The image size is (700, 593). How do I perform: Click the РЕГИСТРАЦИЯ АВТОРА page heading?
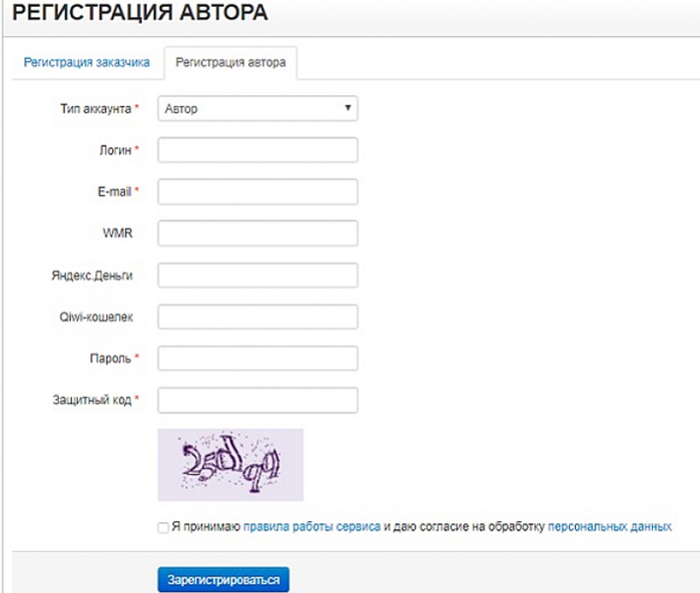(x=140, y=12)
